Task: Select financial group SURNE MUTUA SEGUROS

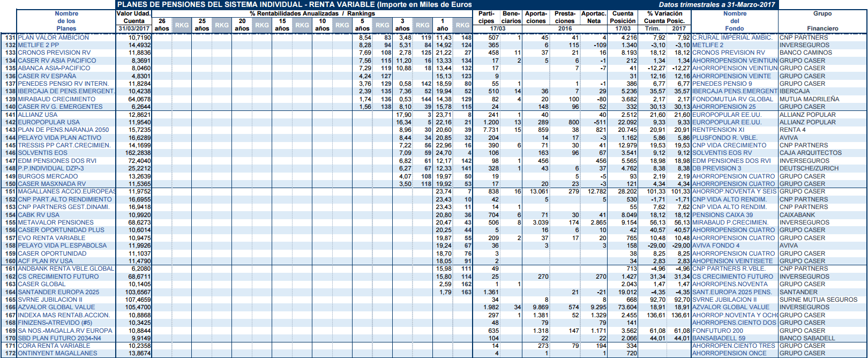Action: click(818, 300)
